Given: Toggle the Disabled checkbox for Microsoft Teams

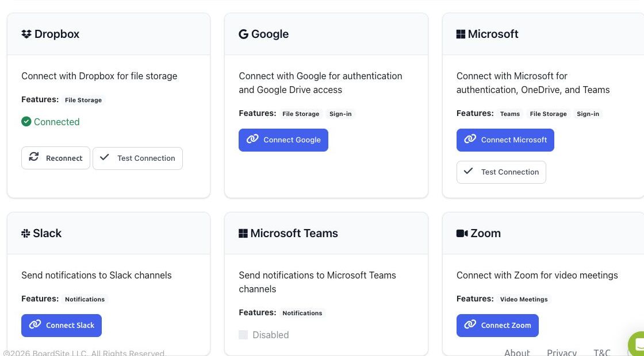Looking at the screenshot, I should tap(243, 335).
